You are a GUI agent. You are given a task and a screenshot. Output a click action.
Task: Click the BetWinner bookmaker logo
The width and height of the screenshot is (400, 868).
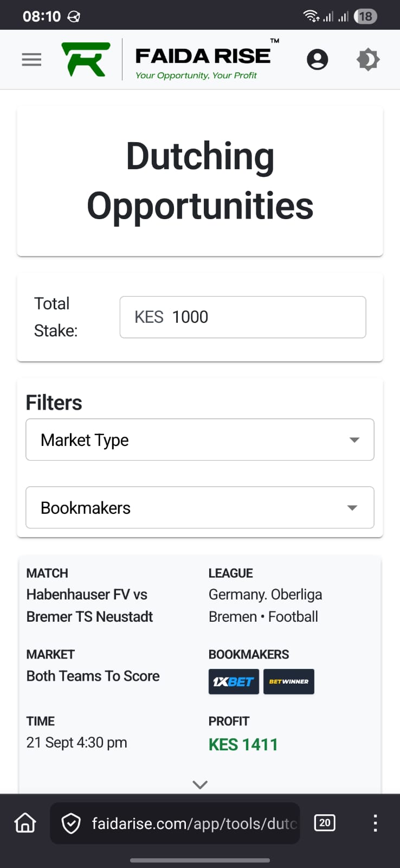tap(288, 681)
